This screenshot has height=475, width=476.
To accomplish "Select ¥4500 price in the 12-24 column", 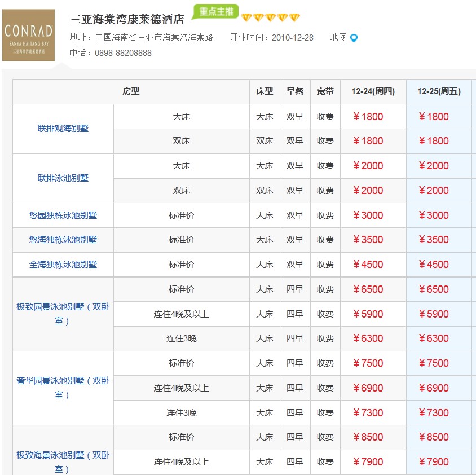I will 368,265.
